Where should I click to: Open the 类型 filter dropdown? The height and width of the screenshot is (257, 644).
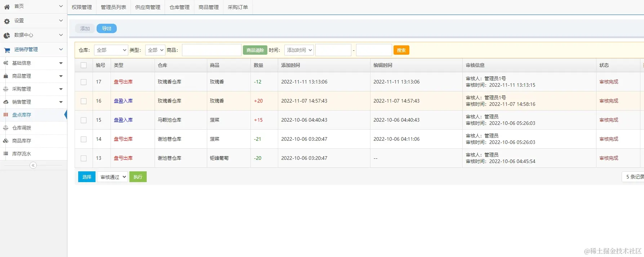(x=155, y=50)
